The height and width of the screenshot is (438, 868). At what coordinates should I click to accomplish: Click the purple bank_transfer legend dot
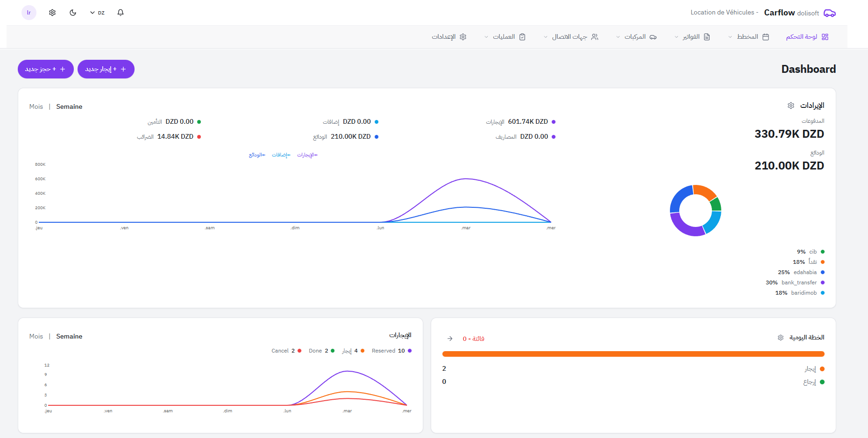pyautogui.click(x=823, y=283)
